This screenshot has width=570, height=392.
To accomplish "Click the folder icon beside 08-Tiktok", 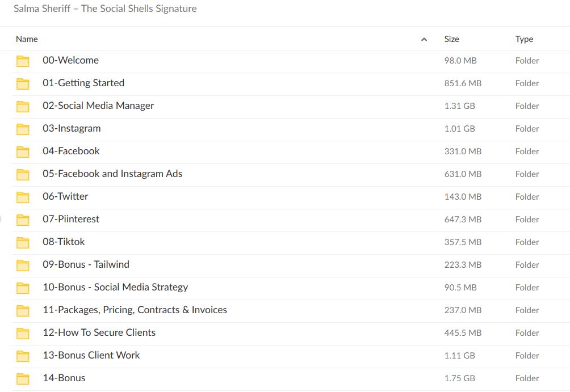I will pos(23,242).
